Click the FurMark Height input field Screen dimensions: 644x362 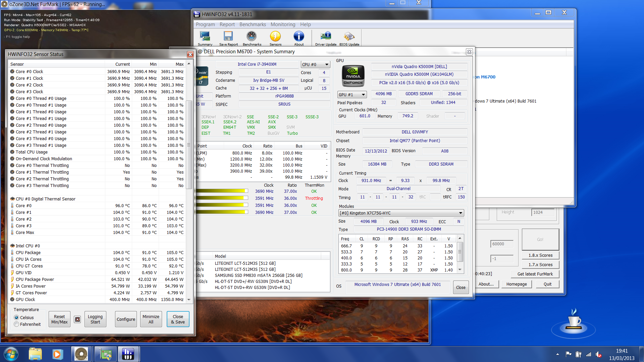tap(543, 212)
